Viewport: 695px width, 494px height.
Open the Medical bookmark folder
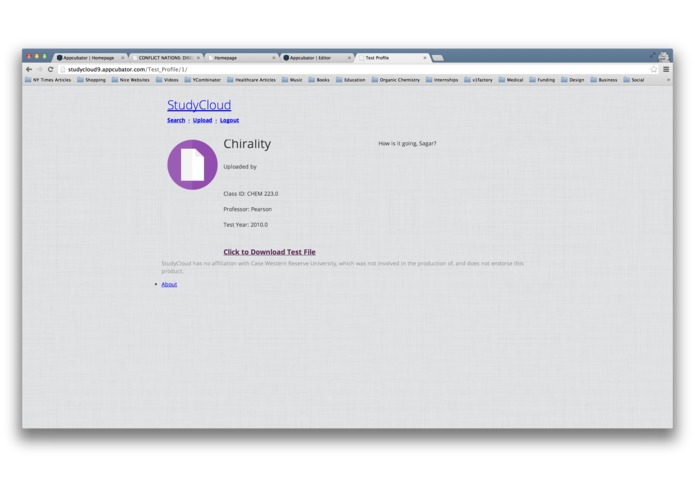[x=511, y=80]
